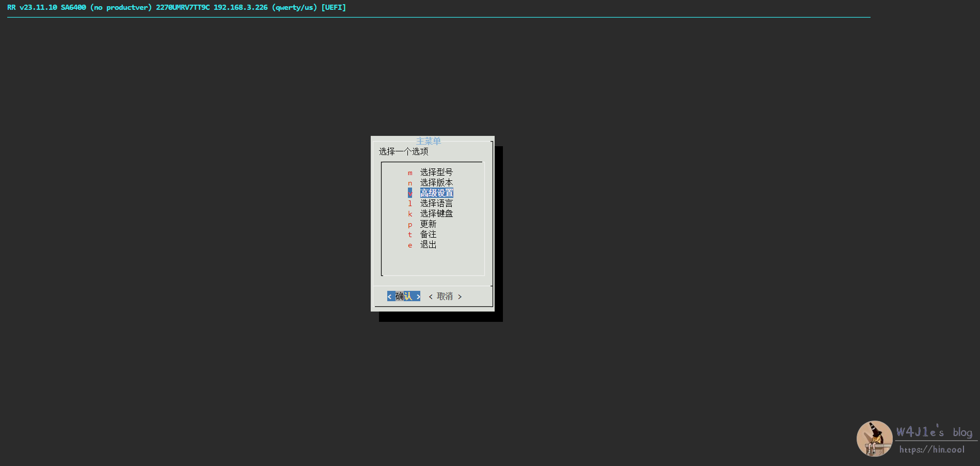980x466 pixels.
Task: Open the highlighted 高级设置 option
Action: tap(436, 193)
